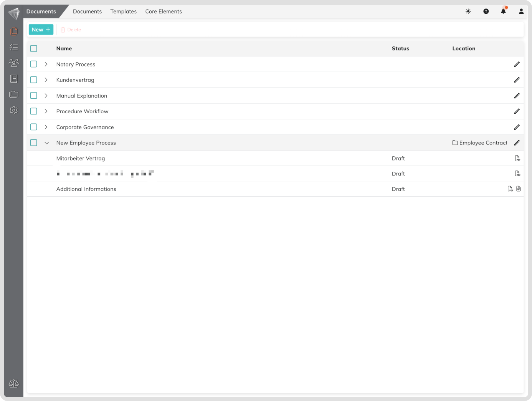Screen dimensions: 532x401
Task: Open the settings gear in sidebar
Action: click(x=14, y=110)
